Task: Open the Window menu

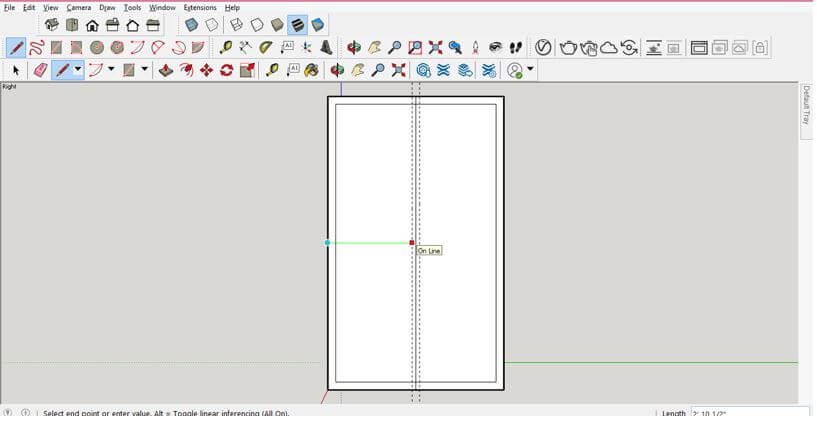Action: 162,8
